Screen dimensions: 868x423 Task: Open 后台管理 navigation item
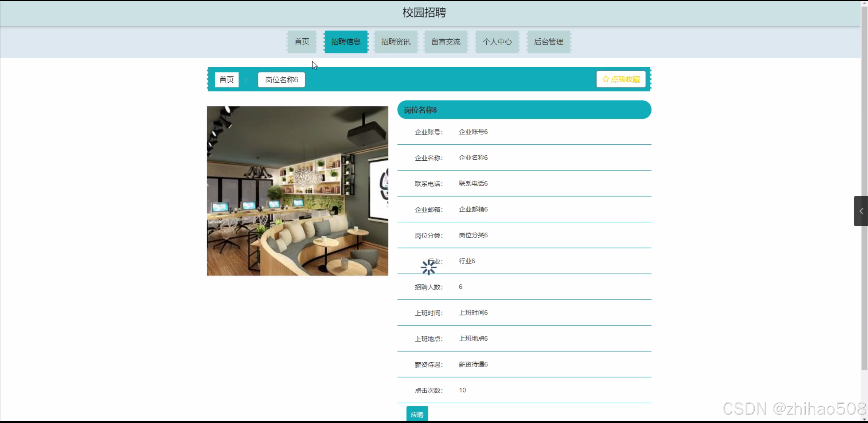pyautogui.click(x=548, y=42)
